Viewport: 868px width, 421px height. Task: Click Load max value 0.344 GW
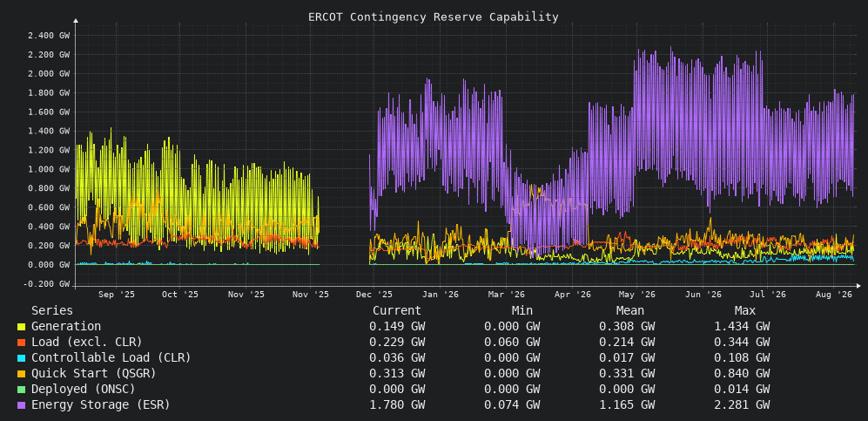tap(742, 343)
